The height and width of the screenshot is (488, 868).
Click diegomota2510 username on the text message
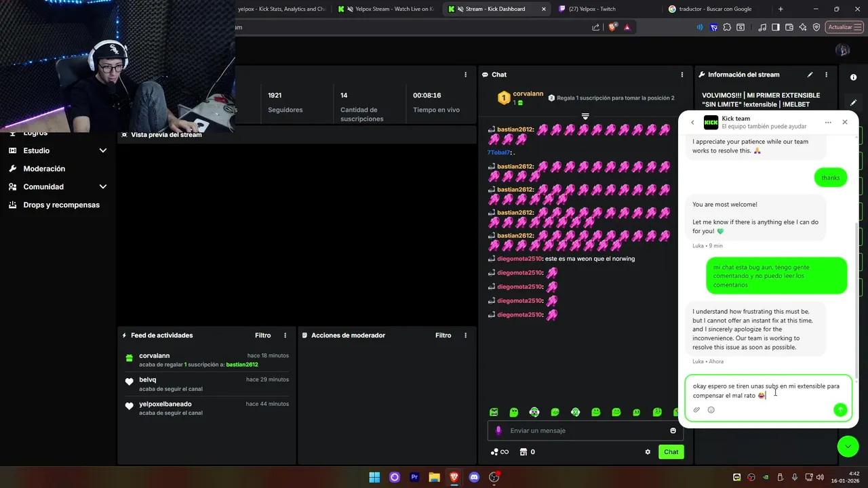519,259
